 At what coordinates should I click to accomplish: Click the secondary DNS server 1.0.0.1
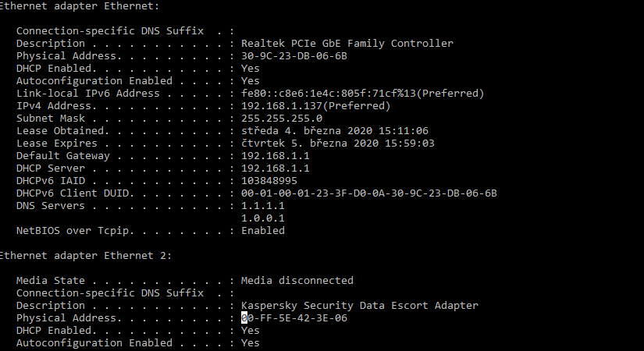(x=262, y=218)
